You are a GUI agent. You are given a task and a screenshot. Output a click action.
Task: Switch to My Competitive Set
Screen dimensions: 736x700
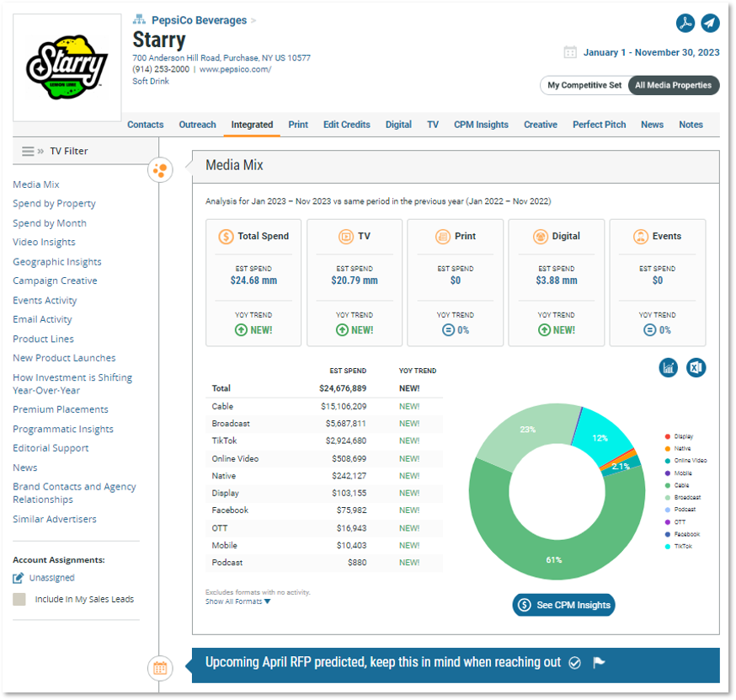(x=584, y=85)
